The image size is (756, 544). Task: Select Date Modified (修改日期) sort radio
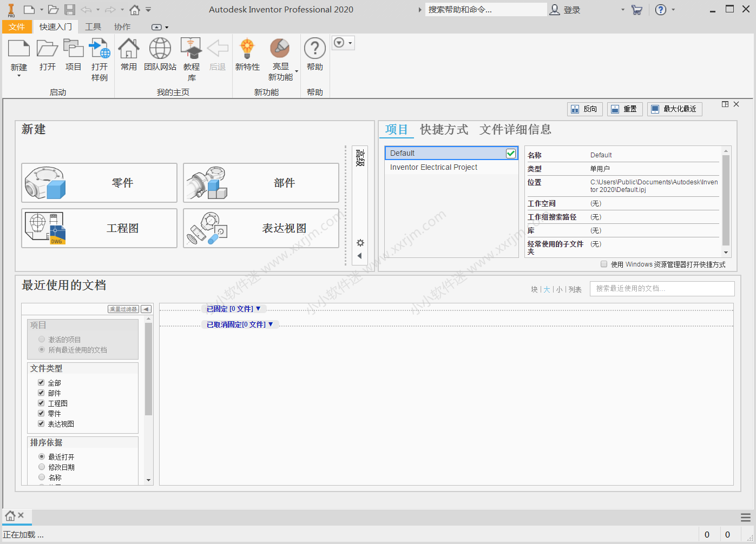coord(42,467)
